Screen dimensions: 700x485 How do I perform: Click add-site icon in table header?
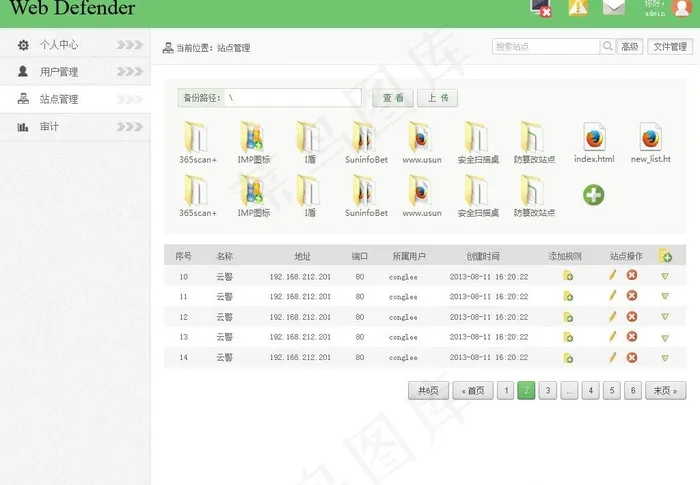tap(665, 255)
